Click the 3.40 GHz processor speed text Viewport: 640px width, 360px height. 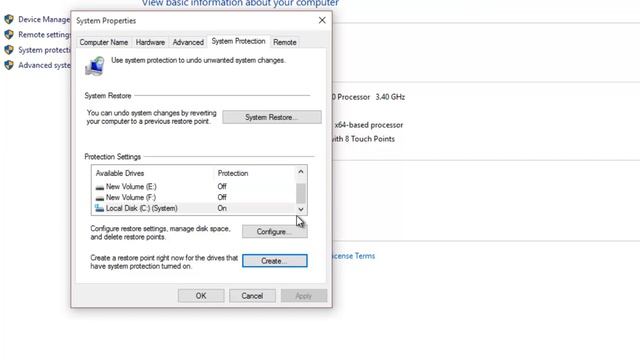[x=390, y=97]
